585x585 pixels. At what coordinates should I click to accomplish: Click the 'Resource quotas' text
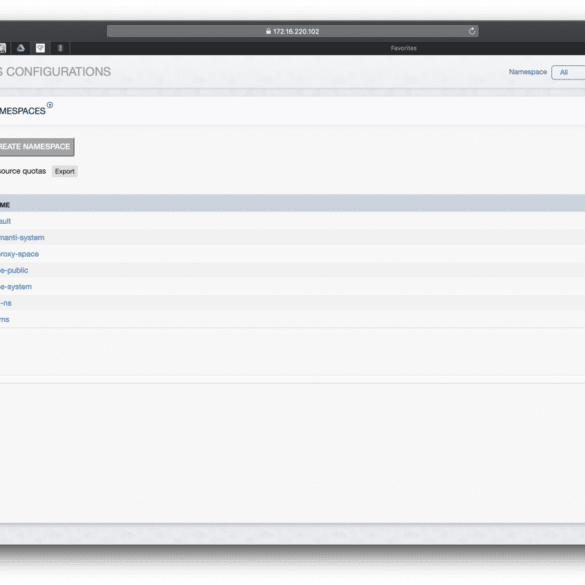point(23,171)
